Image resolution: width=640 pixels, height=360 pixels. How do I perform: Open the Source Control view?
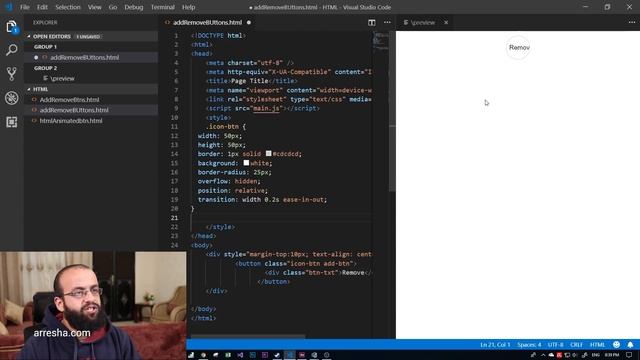pos(11,74)
